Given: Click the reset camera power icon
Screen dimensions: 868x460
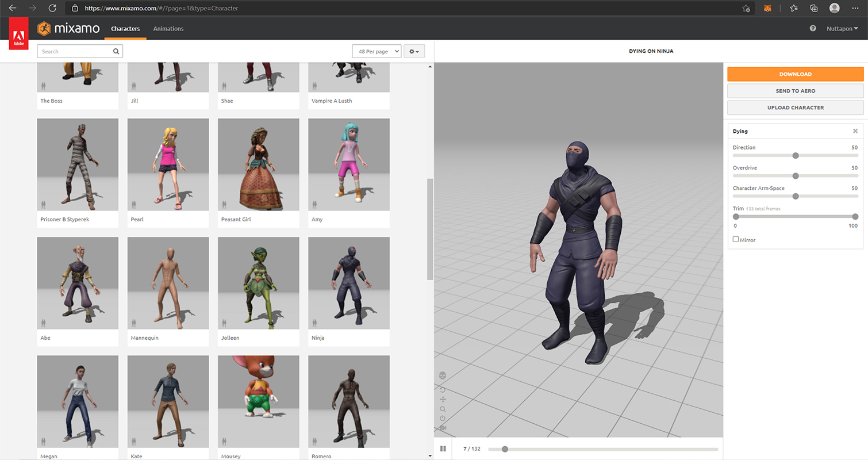Looking at the screenshot, I should click(443, 419).
